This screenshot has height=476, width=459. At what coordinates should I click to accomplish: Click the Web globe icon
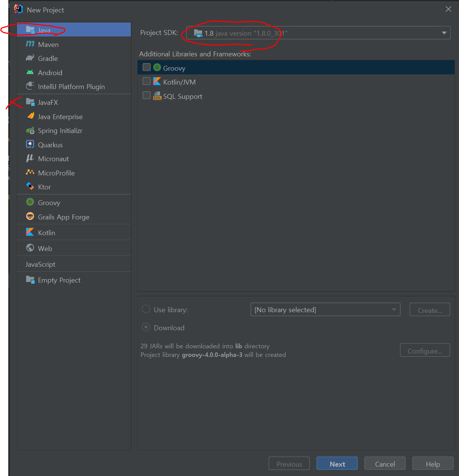point(30,248)
